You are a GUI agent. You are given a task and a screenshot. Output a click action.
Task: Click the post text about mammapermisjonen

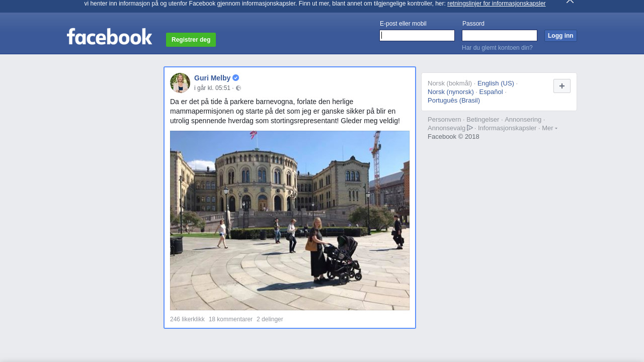click(x=285, y=111)
